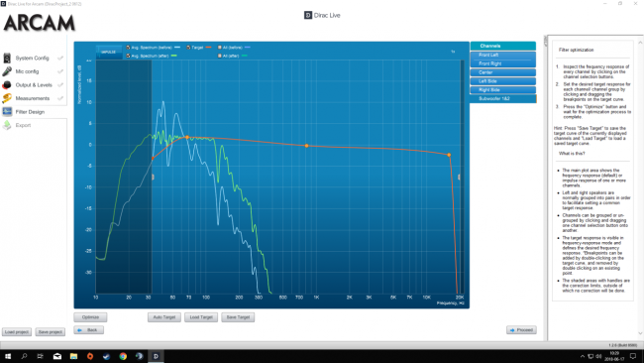This screenshot has height=363, width=644.
Task: Open the Windows Start menu
Action: tap(8, 356)
